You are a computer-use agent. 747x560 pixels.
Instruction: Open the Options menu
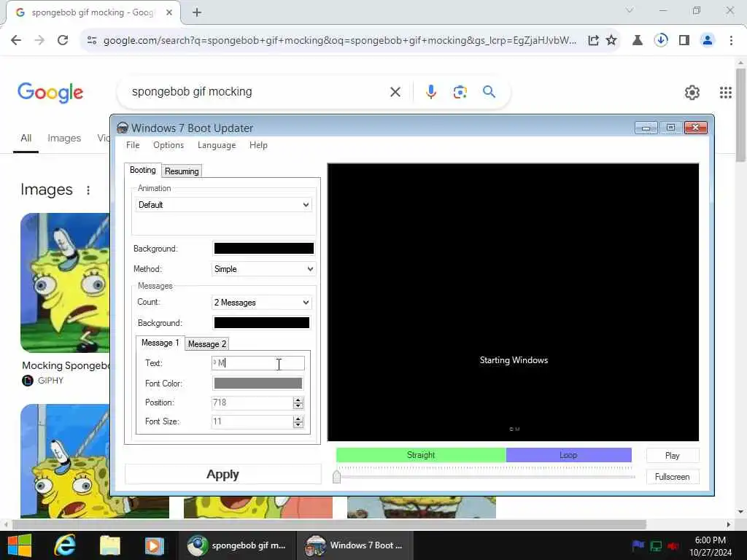(x=169, y=145)
